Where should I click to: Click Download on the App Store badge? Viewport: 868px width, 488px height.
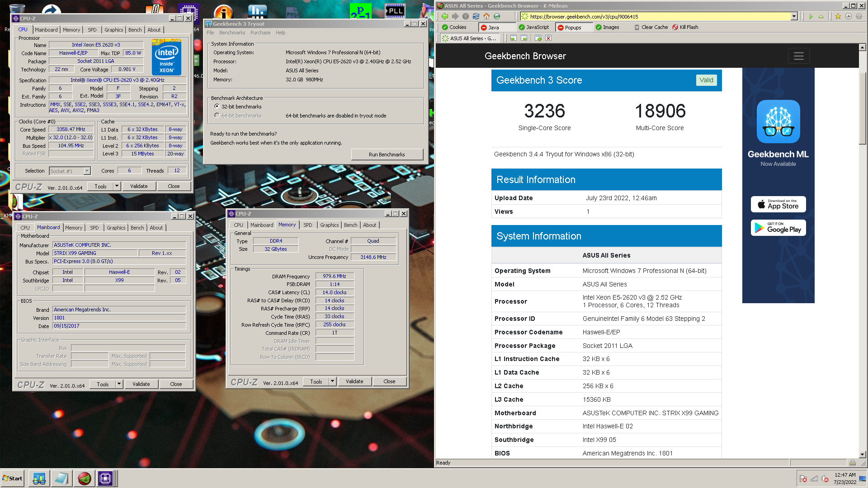(778, 204)
